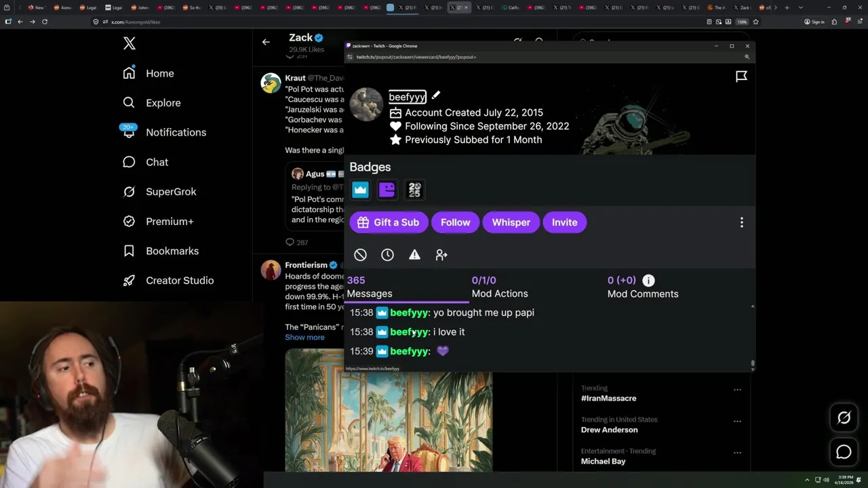Click the 2025 badge
The width and height of the screenshot is (868, 488).
(414, 190)
